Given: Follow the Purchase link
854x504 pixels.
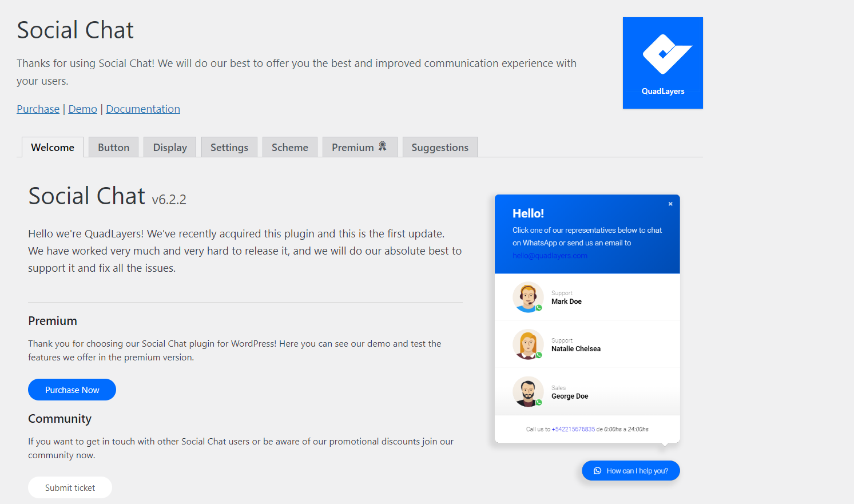Looking at the screenshot, I should [x=38, y=109].
